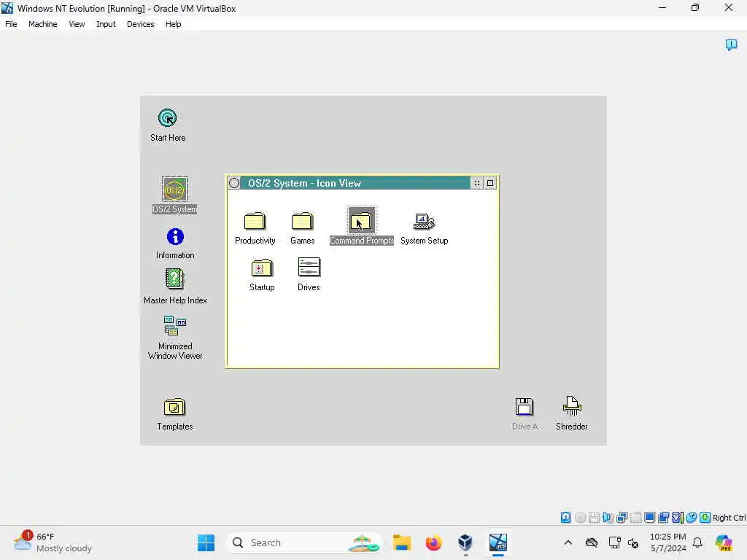Open the Startup folder
Image resolution: width=747 pixels, height=560 pixels.
tap(262, 268)
